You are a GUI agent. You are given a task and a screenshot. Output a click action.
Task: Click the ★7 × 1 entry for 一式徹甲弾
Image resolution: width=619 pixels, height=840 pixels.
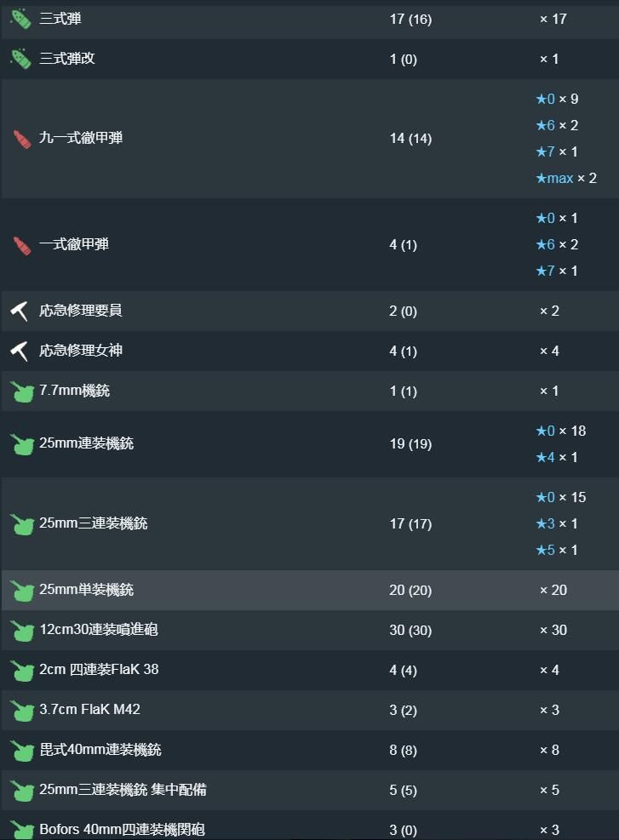[x=557, y=271]
